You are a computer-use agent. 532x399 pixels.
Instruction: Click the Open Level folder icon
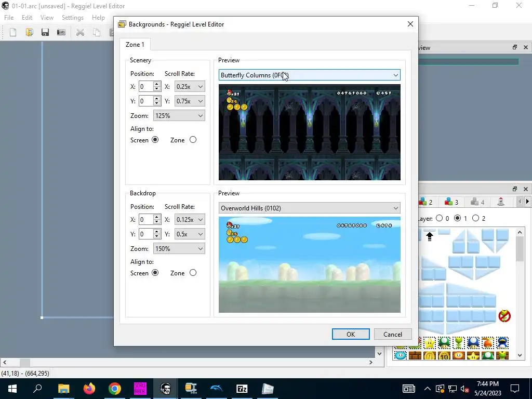[x=29, y=32]
